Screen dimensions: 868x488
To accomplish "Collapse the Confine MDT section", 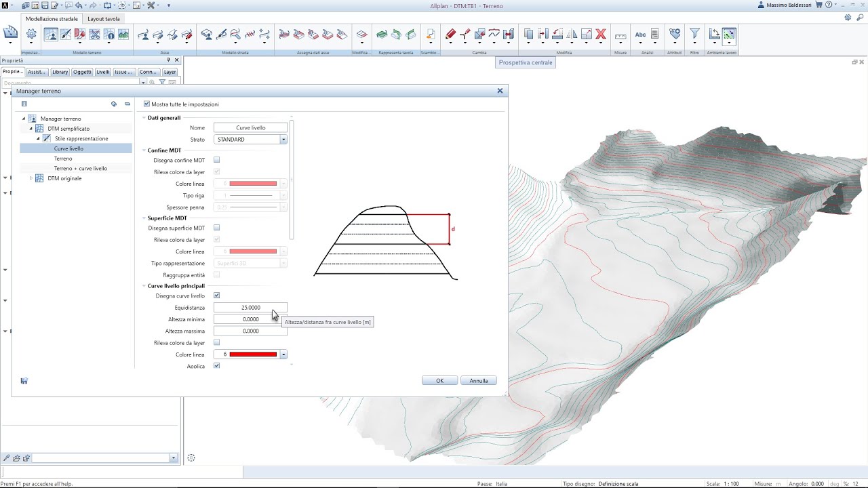I will point(144,150).
